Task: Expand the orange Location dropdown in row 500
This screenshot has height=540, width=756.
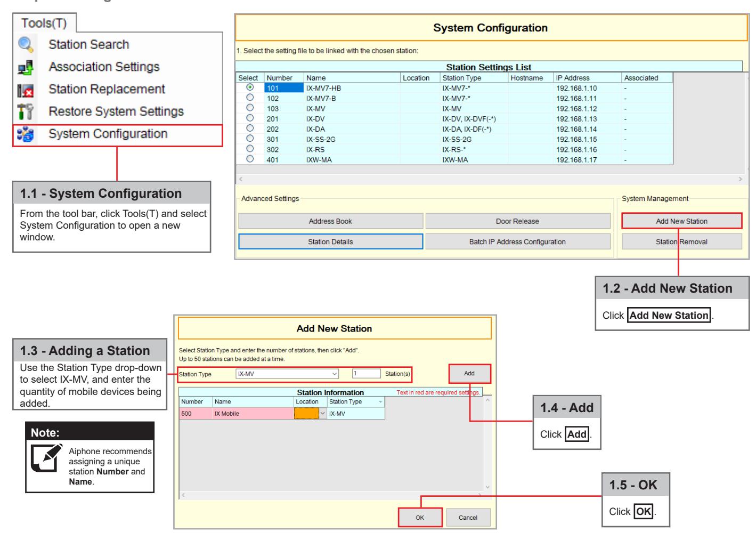Action: pos(322,413)
